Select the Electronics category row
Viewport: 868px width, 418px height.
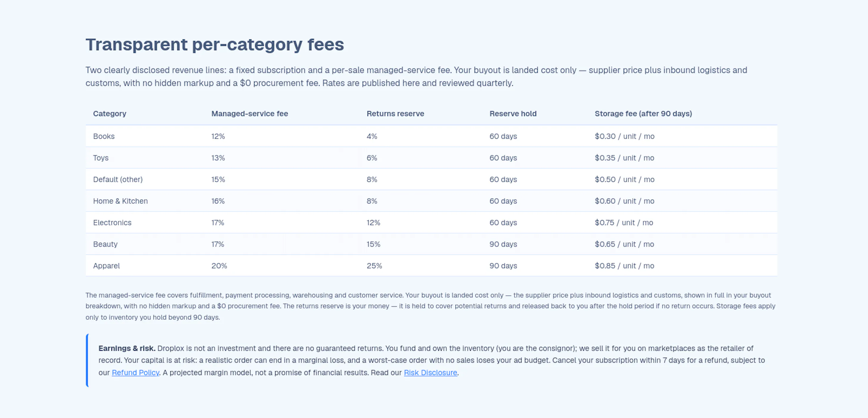coord(431,222)
